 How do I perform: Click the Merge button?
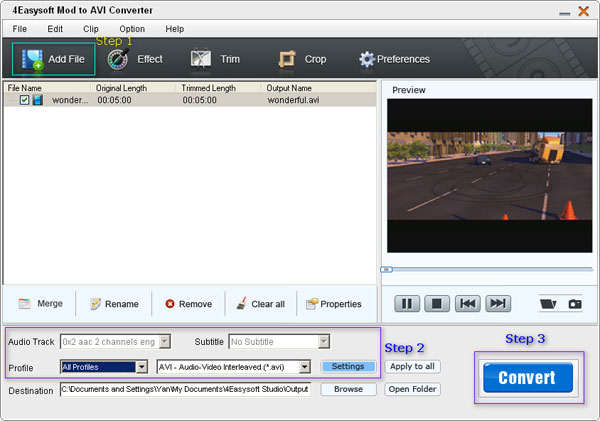(41, 304)
